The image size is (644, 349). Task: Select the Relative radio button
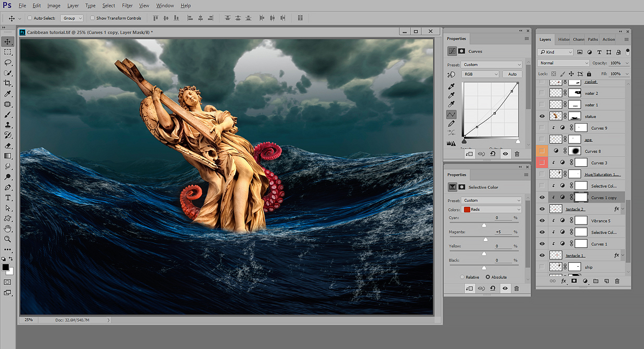click(x=462, y=277)
